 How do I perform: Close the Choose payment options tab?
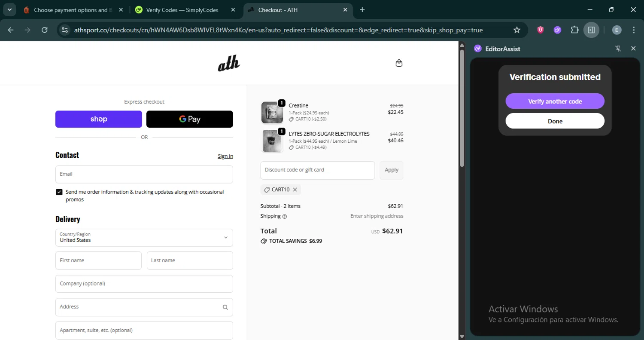[121, 10]
